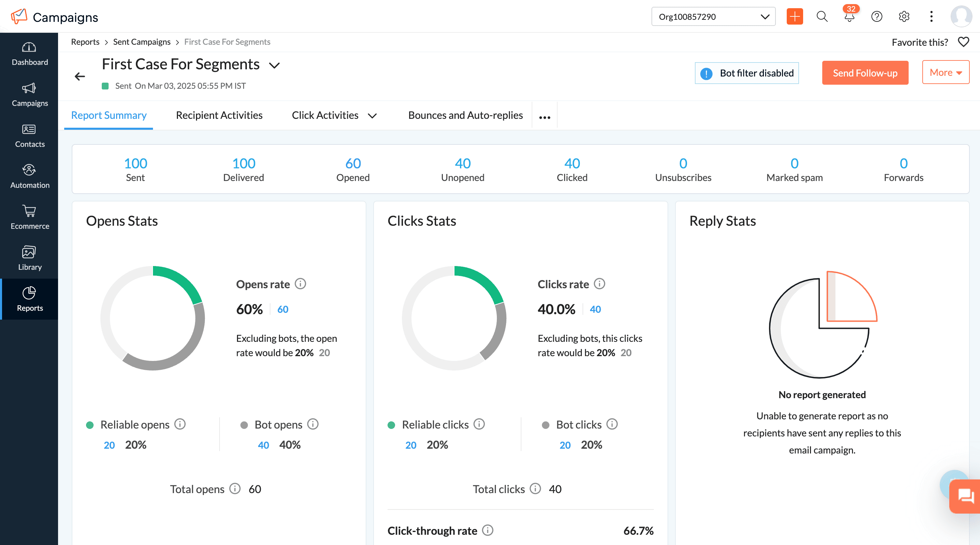
Task: Open the Library sidebar section
Action: tap(29, 258)
